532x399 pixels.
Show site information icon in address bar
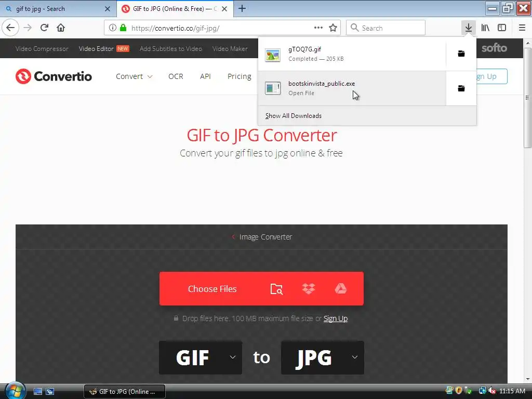(113, 28)
